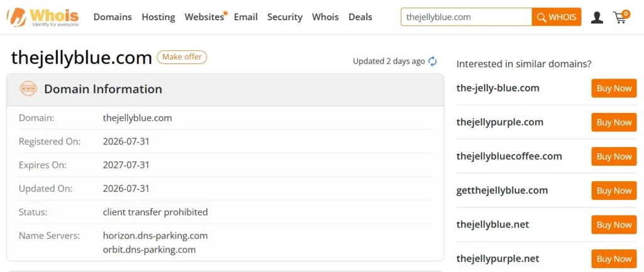
Task: Click the Domain Information panel title
Action: tap(103, 89)
